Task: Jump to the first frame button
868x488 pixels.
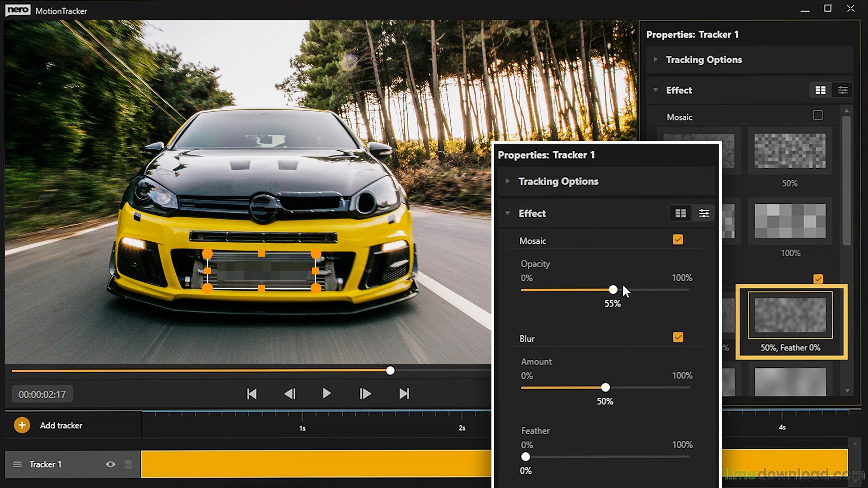Action: 252,394
